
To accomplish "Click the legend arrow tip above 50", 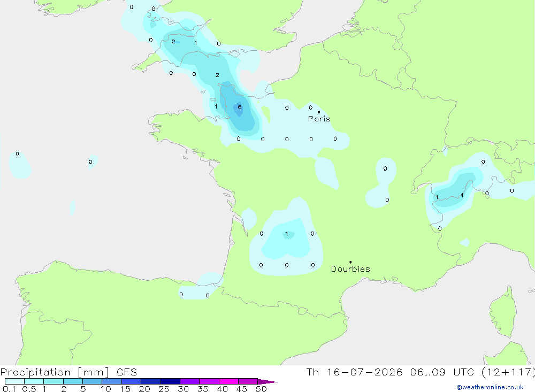I will (268, 382).
